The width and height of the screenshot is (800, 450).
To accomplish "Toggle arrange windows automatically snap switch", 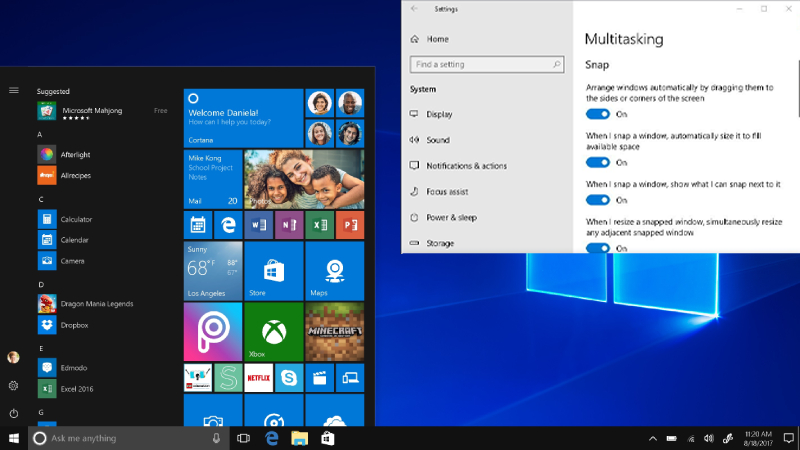I will click(x=597, y=114).
